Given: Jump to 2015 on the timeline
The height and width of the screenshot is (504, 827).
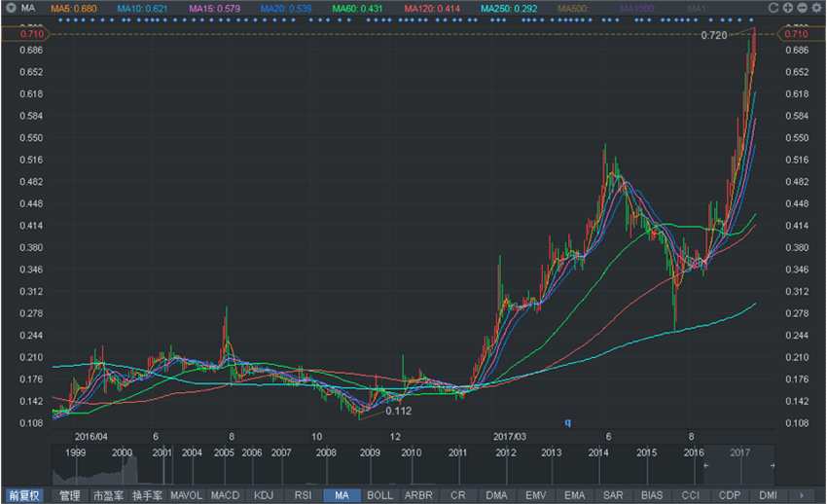Looking at the screenshot, I should [647, 452].
